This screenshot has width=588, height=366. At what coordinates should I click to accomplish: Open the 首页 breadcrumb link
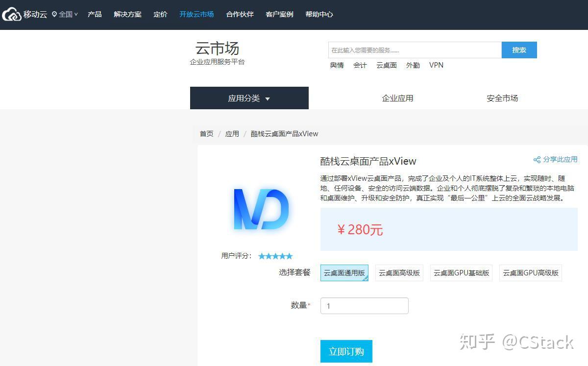click(206, 133)
